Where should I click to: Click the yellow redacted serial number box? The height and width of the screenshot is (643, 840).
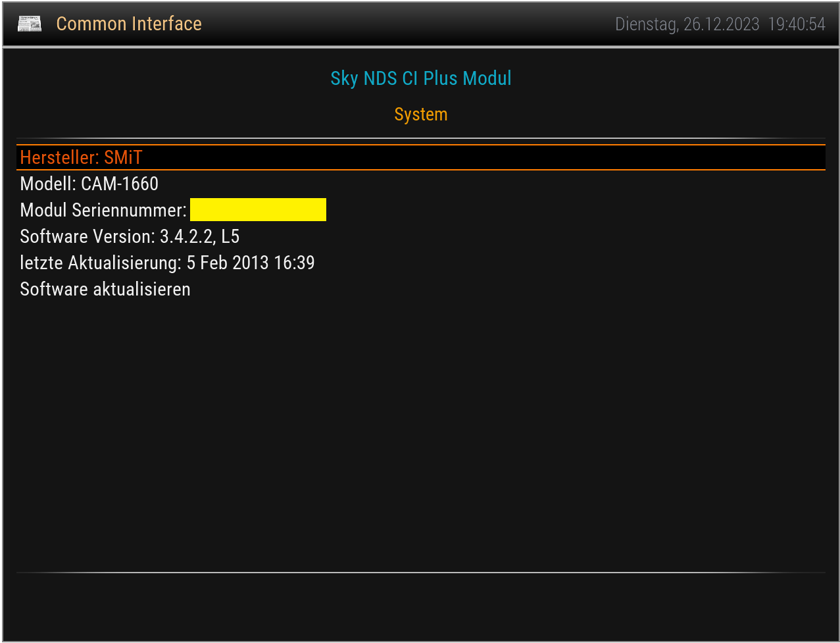258,210
